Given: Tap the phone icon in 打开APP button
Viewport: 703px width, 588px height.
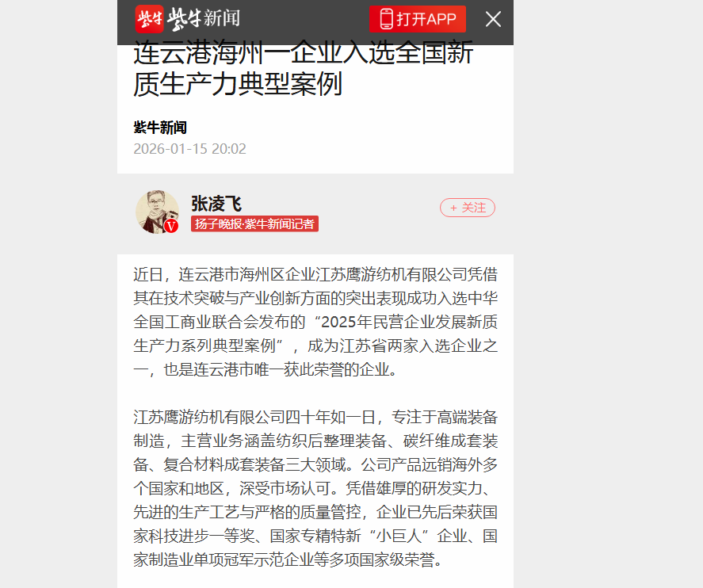Looking at the screenshot, I should [x=386, y=19].
